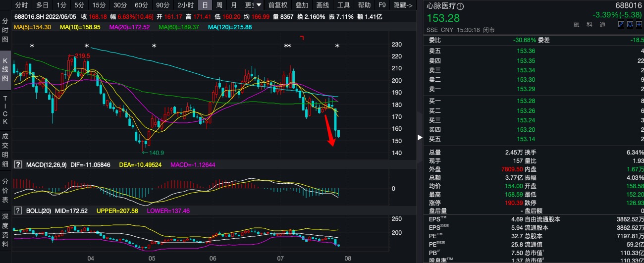Click the asterisk event marker near 219.5
The height and width of the screenshot is (263, 644).
tap(86, 47)
